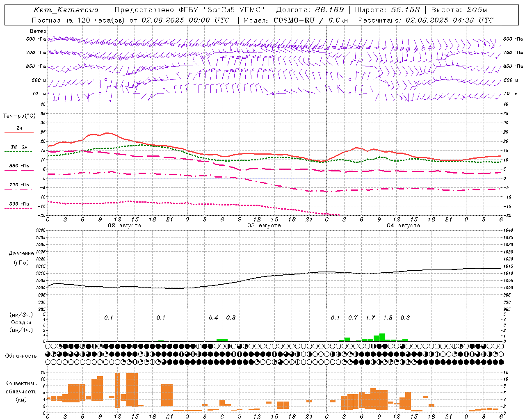Click the 03 августа date label
This screenshot has height=420, width=525.
pyautogui.click(x=264, y=226)
